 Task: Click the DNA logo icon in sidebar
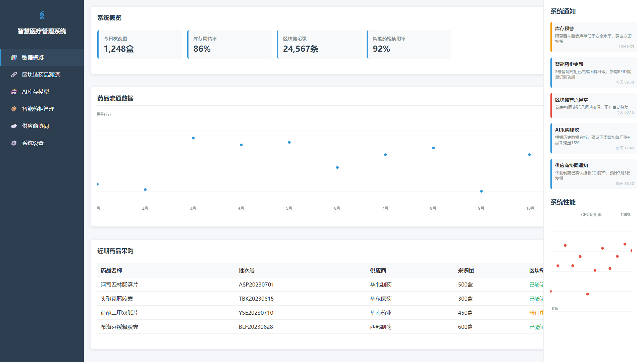coord(42,15)
